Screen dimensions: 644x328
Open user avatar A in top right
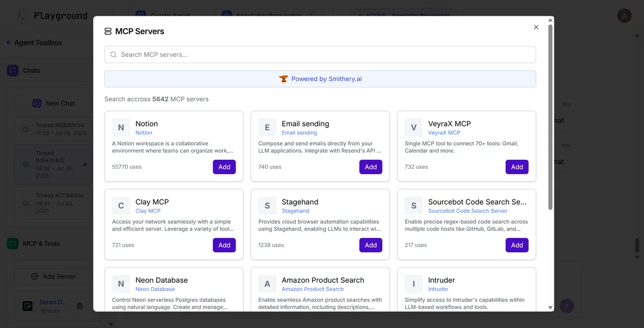tap(624, 16)
